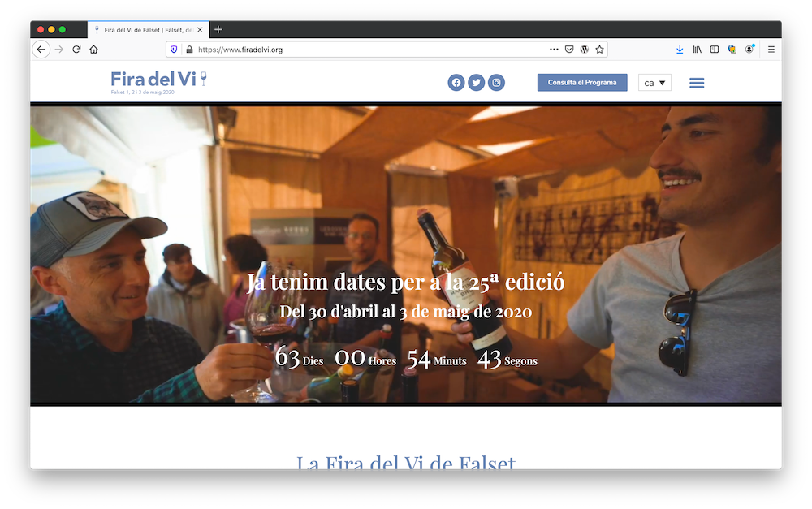The image size is (812, 509).
Task: Open the Firefox application menu
Action: (771, 50)
